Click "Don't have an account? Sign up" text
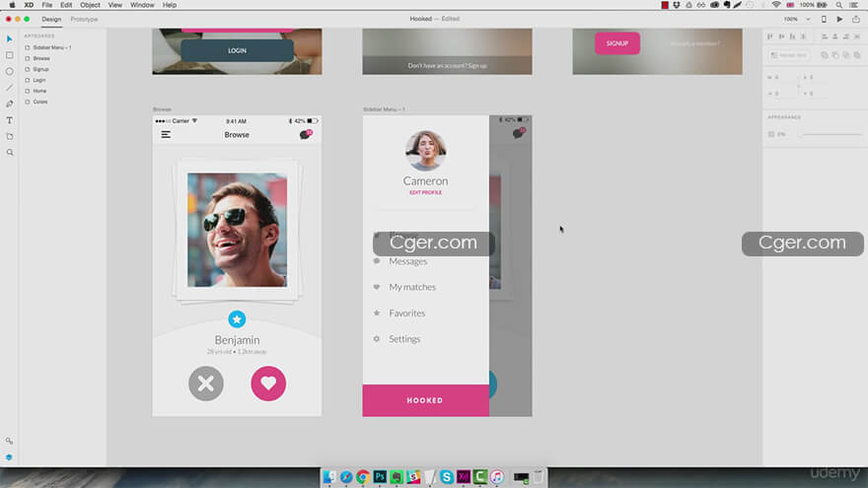Viewport: 868px width, 488px height. (x=447, y=65)
